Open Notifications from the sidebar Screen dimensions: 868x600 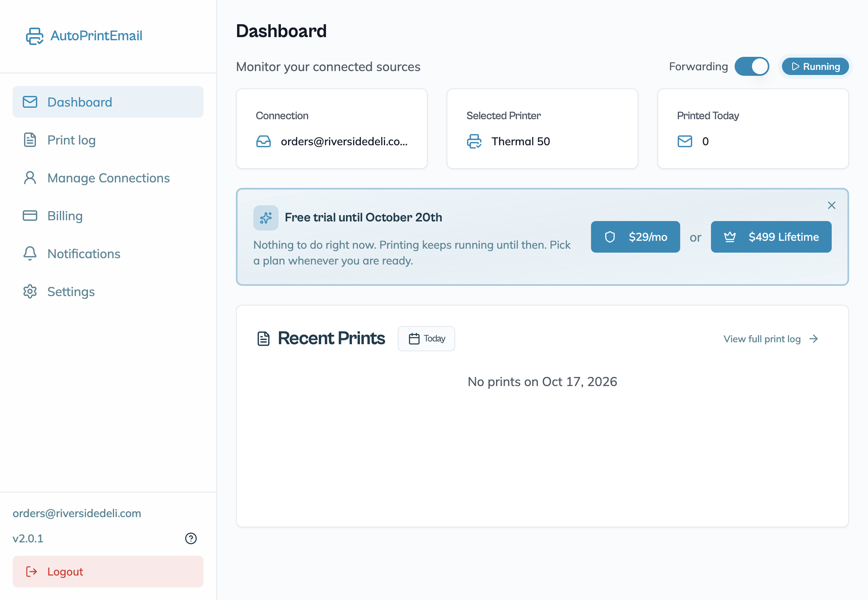pos(108,253)
